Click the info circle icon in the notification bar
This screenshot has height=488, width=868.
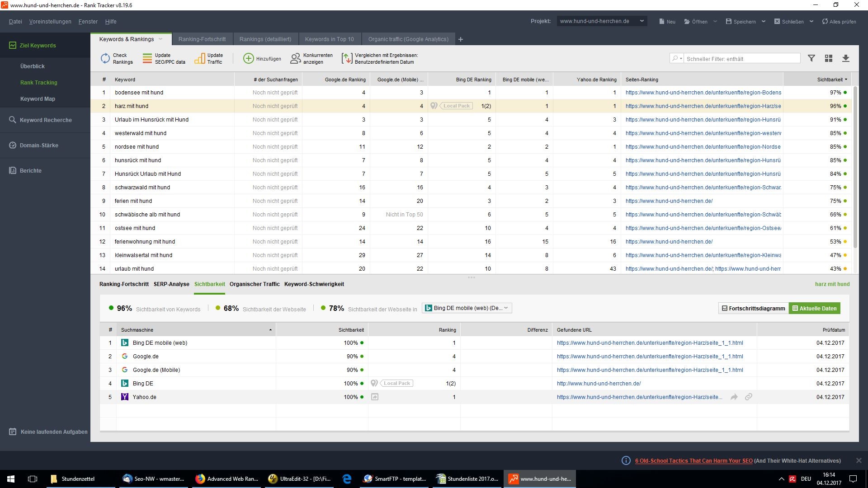click(x=626, y=460)
